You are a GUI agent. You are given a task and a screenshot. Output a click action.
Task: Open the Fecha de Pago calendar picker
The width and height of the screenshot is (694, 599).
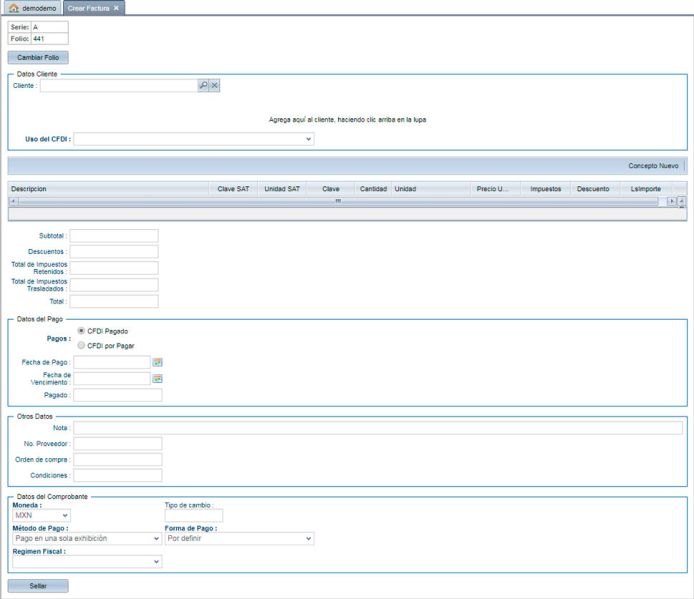pyautogui.click(x=157, y=362)
